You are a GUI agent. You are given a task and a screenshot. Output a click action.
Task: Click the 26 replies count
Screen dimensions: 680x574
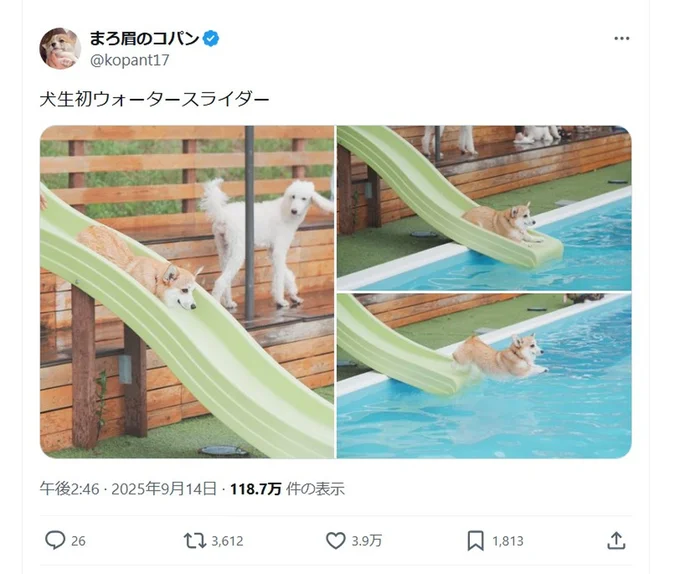coord(78,541)
